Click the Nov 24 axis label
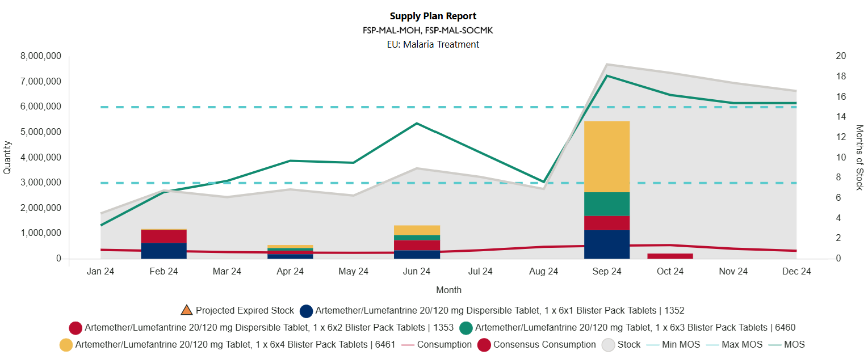 pyautogui.click(x=733, y=272)
